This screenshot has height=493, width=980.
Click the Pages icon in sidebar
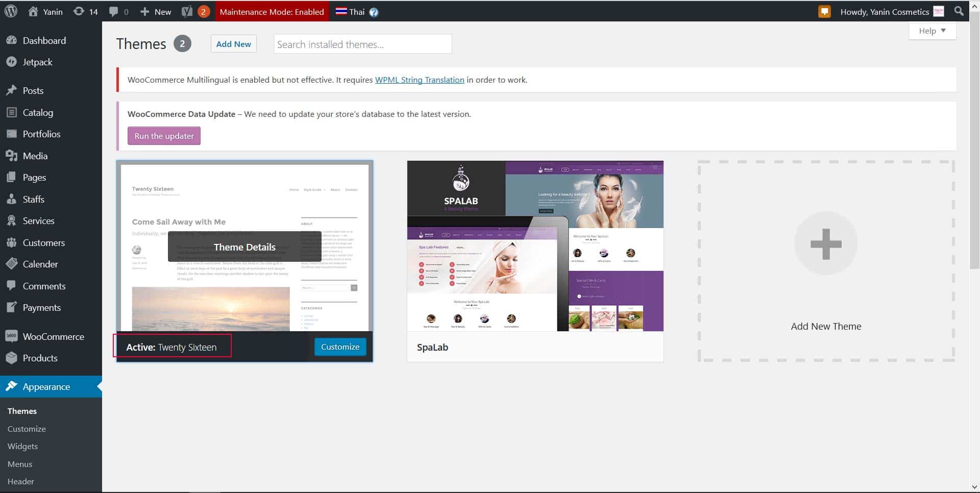pos(11,177)
